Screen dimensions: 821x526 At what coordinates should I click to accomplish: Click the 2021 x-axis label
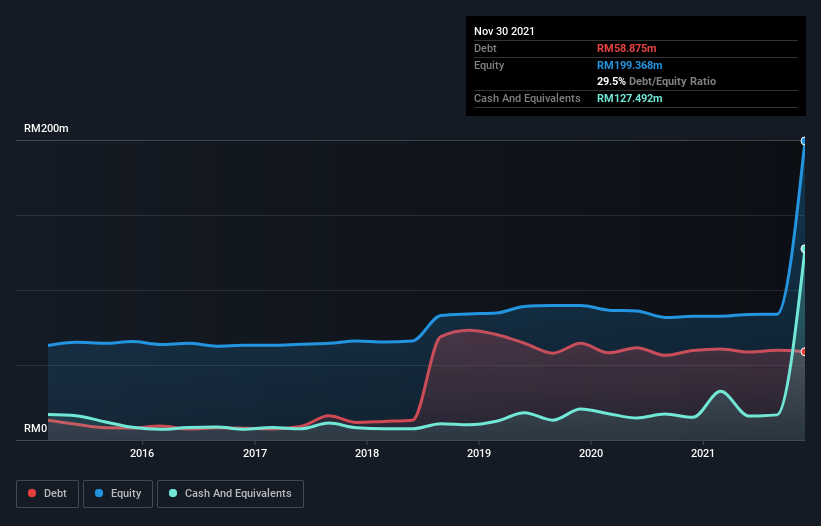(703, 453)
